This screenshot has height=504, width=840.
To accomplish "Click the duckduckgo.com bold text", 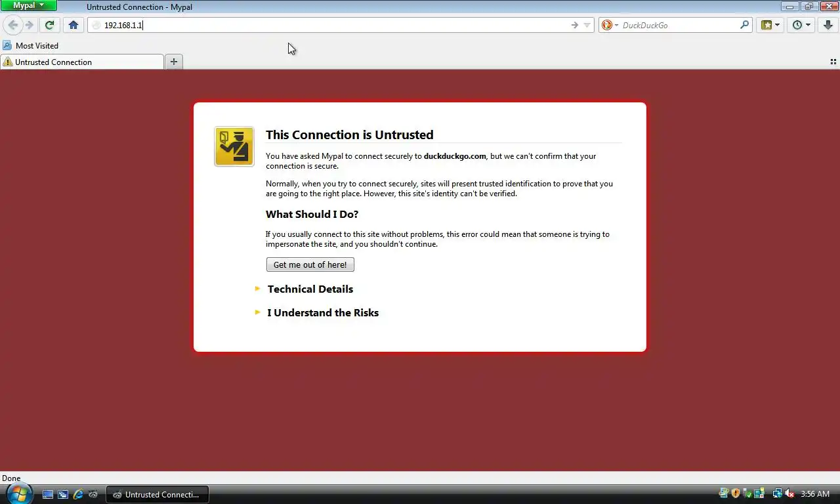I will (x=455, y=156).
